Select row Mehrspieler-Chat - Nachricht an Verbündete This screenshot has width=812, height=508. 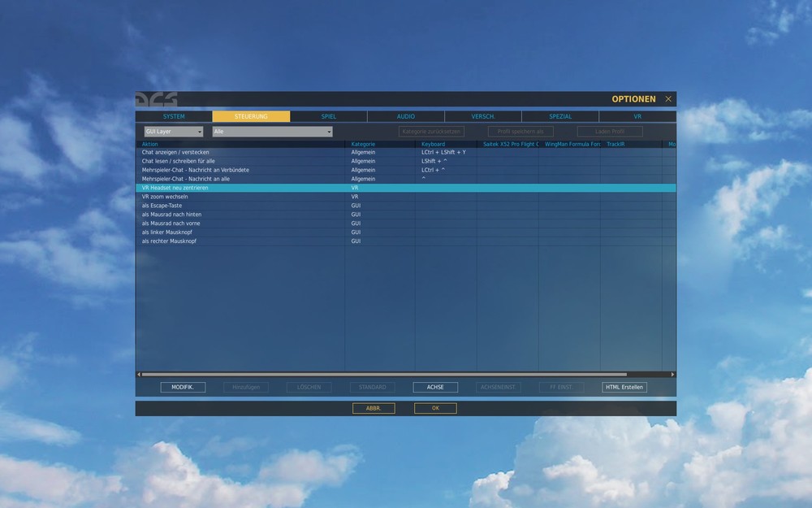(406, 170)
